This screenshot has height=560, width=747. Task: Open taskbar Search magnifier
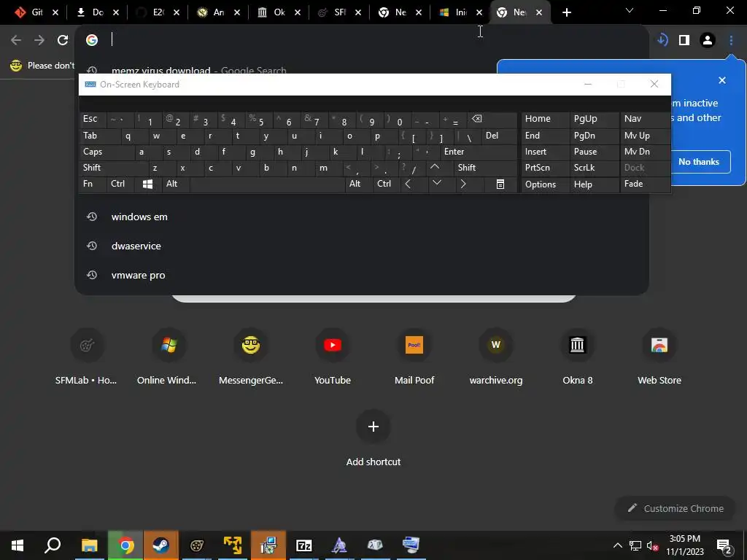tap(53, 545)
